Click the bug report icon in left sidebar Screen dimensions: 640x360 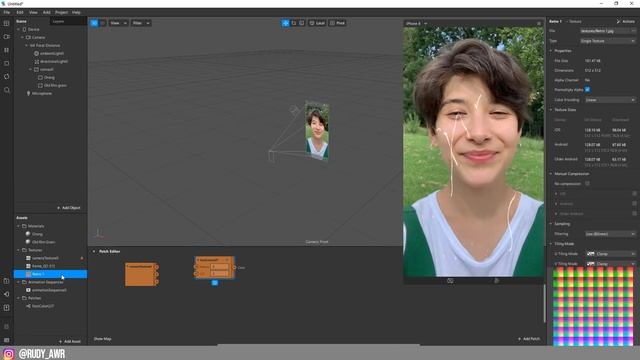tap(7, 327)
